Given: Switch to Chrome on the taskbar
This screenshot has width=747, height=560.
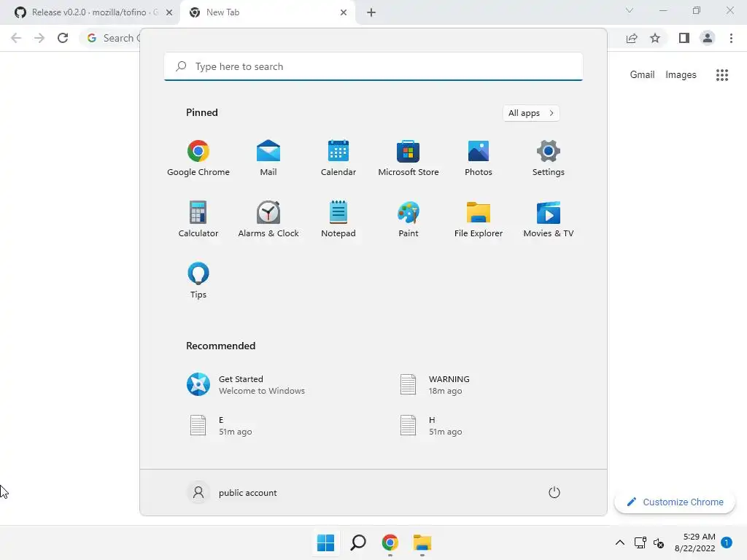Looking at the screenshot, I should tap(390, 542).
